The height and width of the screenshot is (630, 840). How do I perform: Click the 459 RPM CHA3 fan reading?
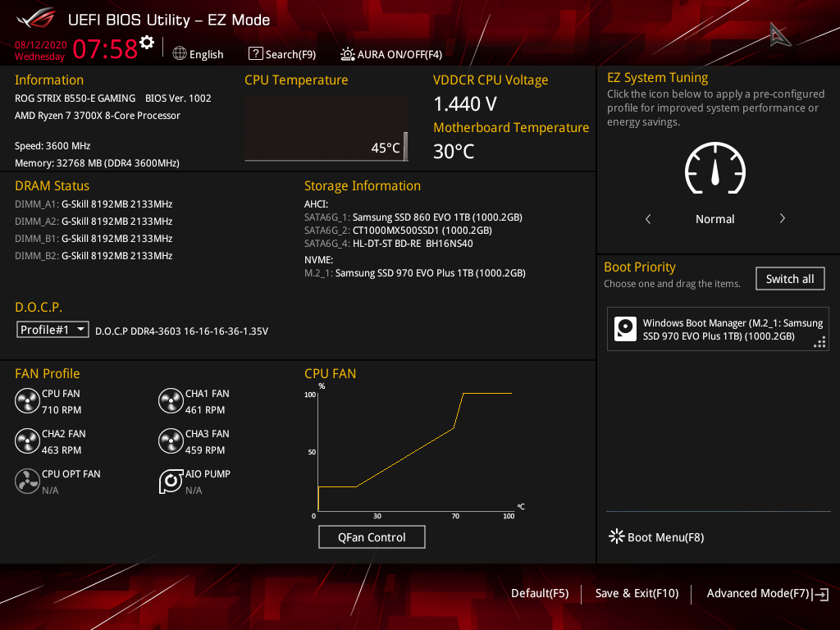point(205,450)
